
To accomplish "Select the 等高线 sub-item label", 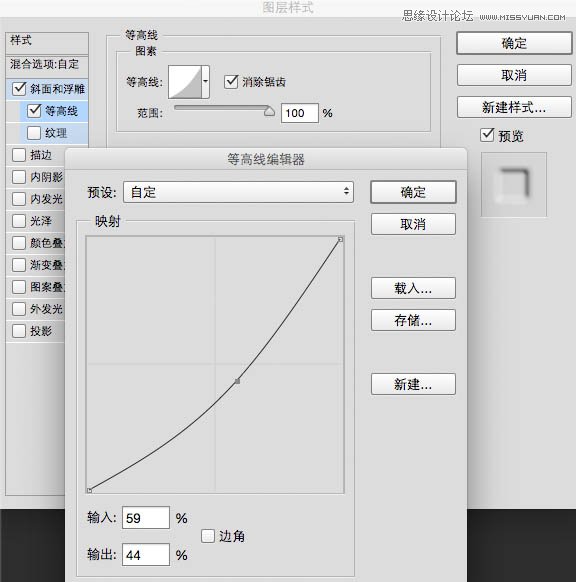I will [x=61, y=111].
